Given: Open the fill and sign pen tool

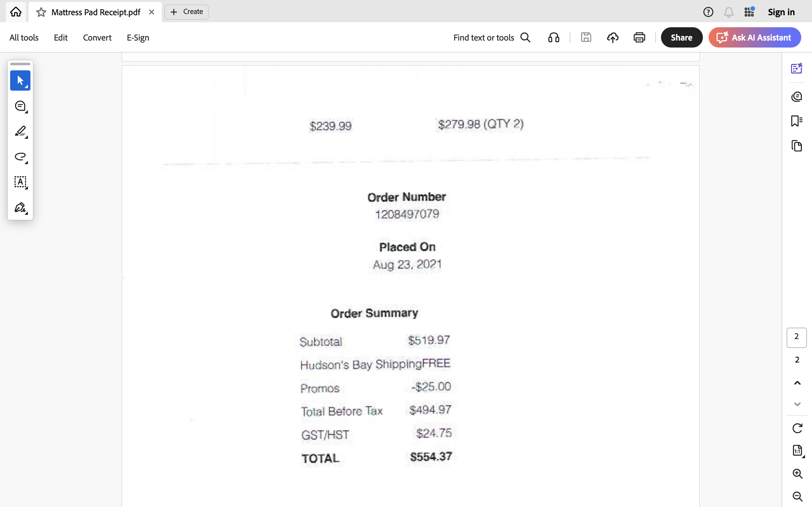Looking at the screenshot, I should [20, 208].
